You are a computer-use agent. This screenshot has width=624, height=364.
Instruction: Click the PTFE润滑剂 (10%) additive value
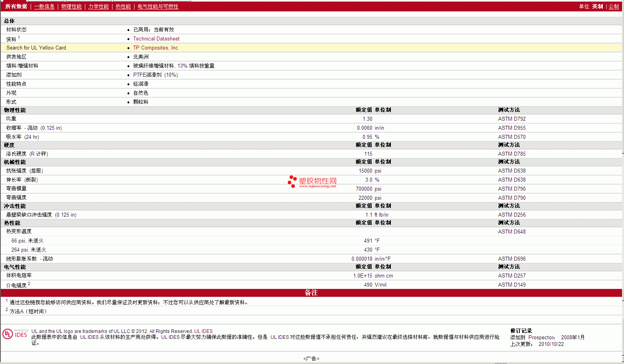(155, 75)
